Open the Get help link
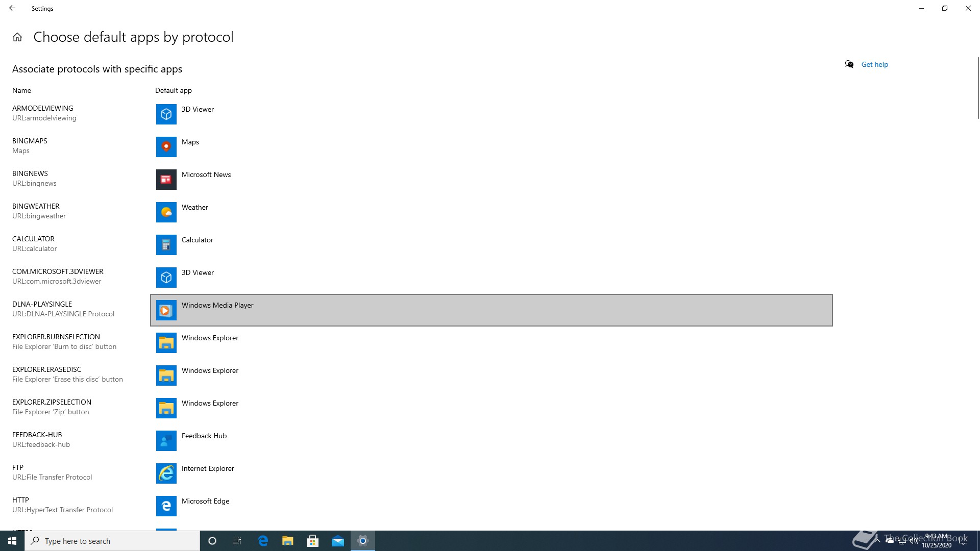 coord(874,64)
